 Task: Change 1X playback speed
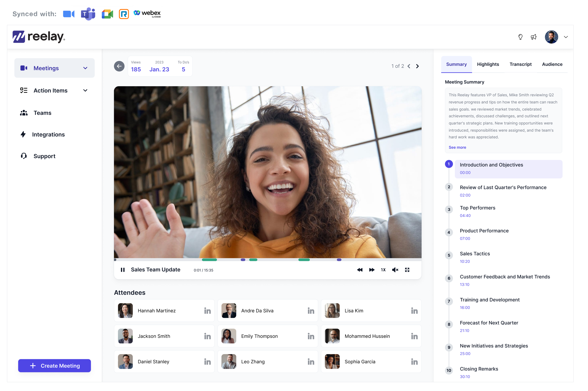coord(383,270)
